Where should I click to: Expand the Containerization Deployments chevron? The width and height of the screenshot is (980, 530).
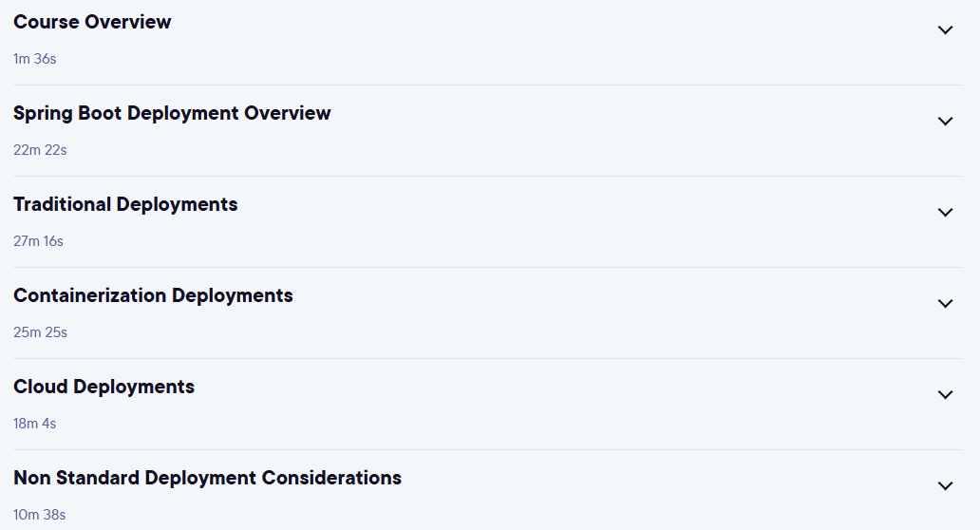click(945, 304)
